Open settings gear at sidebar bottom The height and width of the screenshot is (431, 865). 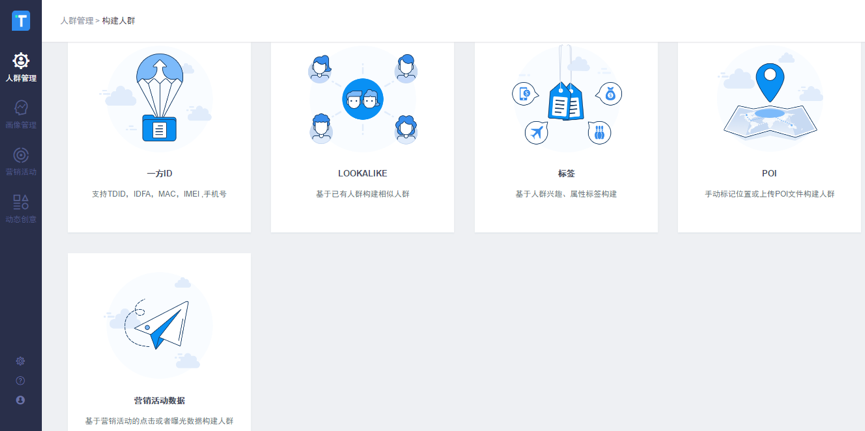20,361
